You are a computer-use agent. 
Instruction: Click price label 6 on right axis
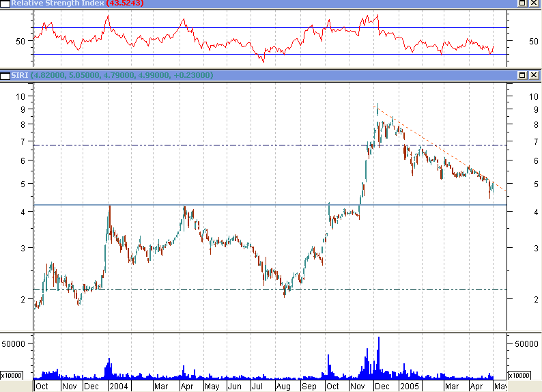(536, 160)
